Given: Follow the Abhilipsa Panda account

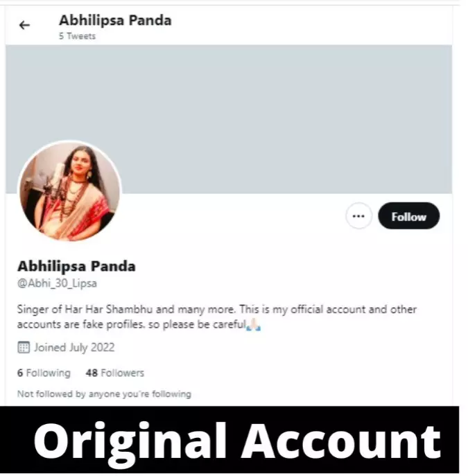Looking at the screenshot, I should (x=408, y=216).
